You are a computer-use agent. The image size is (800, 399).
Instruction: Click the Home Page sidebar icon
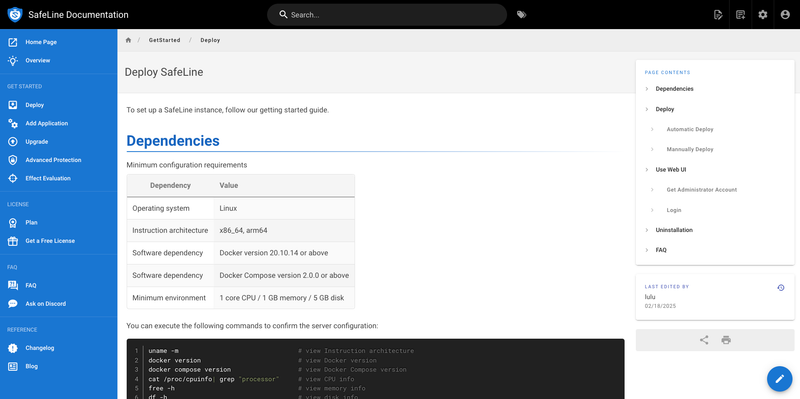click(x=13, y=42)
